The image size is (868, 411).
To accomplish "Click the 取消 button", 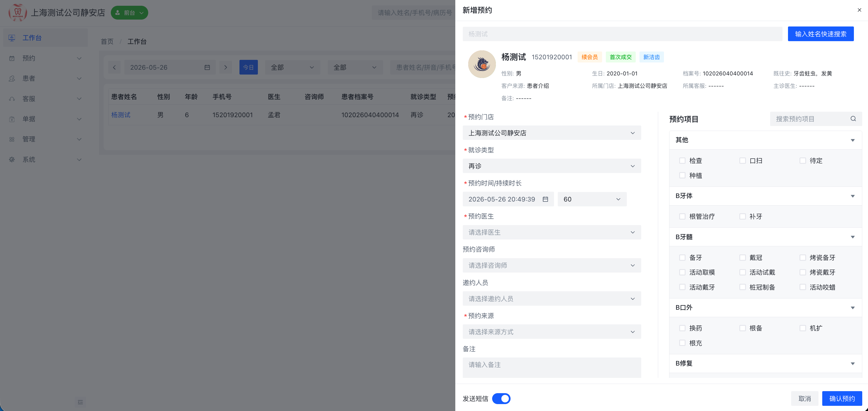I will click(805, 399).
